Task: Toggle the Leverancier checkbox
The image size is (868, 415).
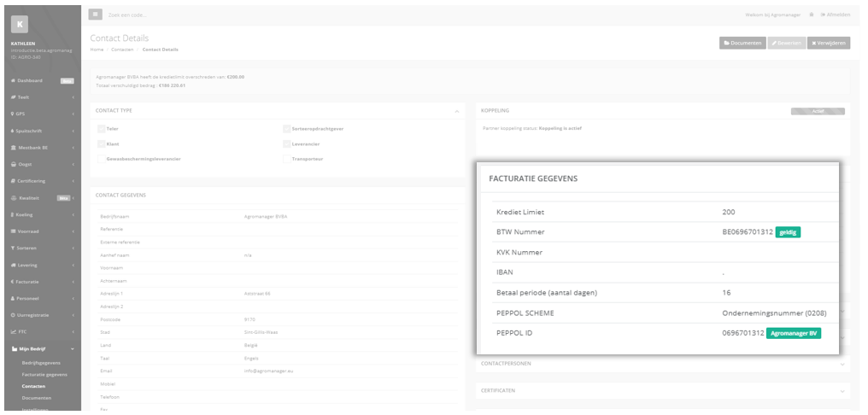Action: pos(287,143)
